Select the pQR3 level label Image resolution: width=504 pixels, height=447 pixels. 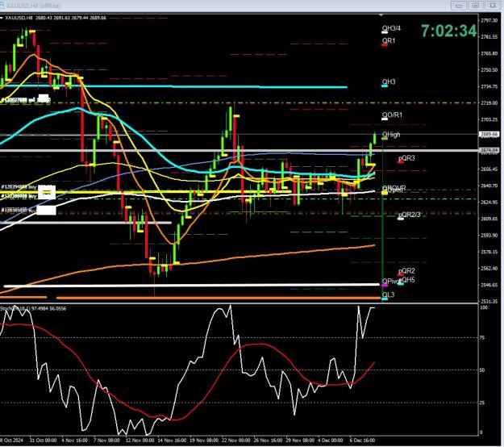(406, 158)
